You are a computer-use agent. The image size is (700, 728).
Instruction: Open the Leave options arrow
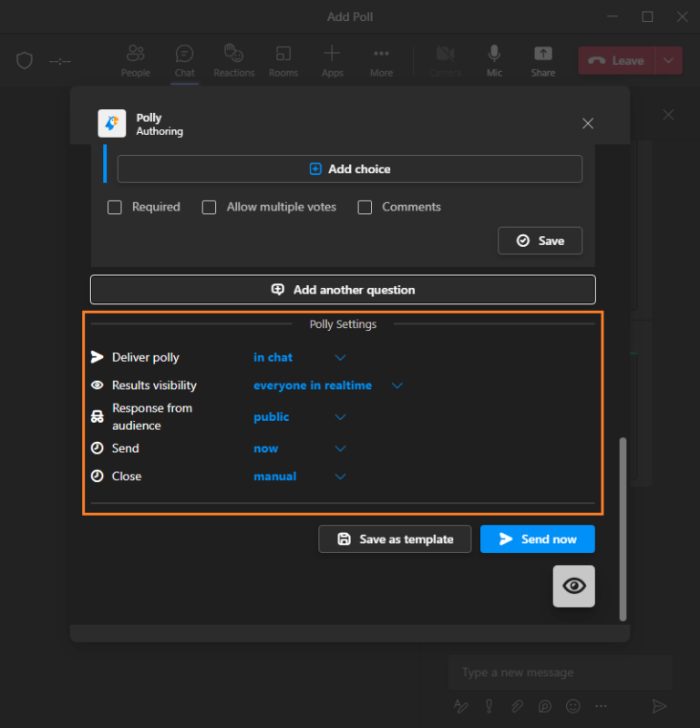tap(668, 60)
